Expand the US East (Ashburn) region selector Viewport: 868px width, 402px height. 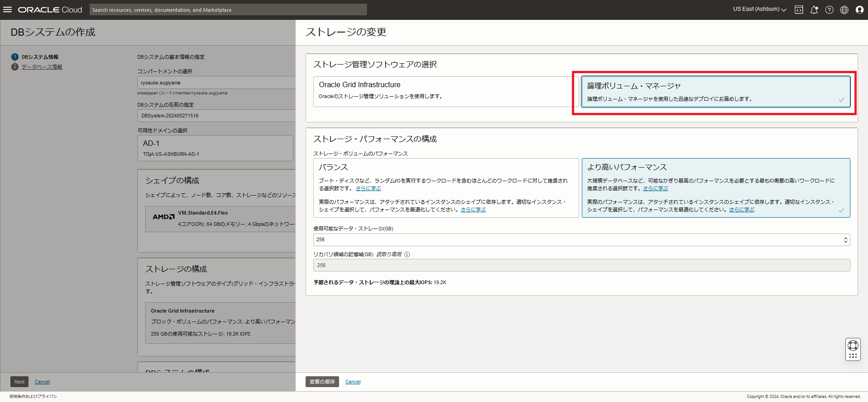[759, 9]
